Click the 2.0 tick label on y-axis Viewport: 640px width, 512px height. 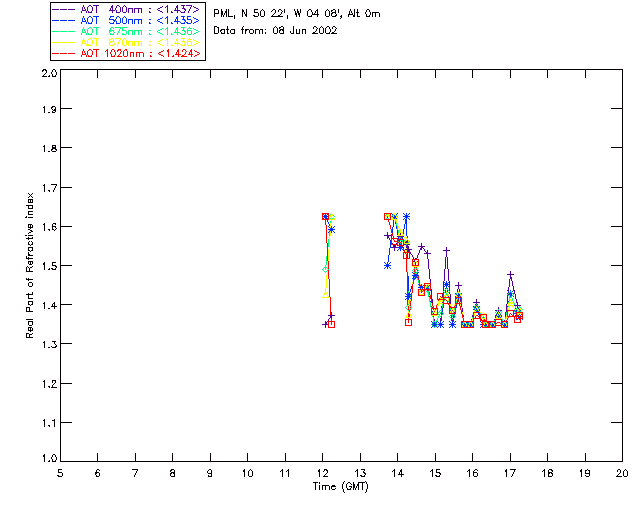(47, 74)
